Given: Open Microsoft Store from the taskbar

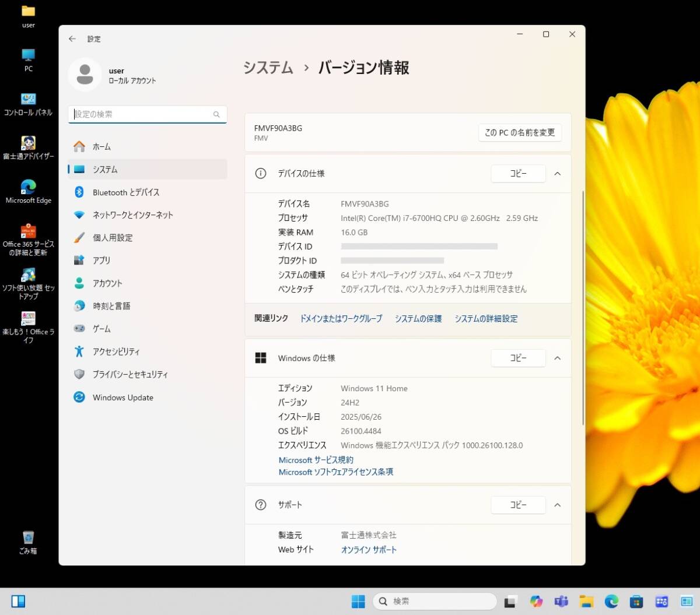Looking at the screenshot, I should pos(636,601).
